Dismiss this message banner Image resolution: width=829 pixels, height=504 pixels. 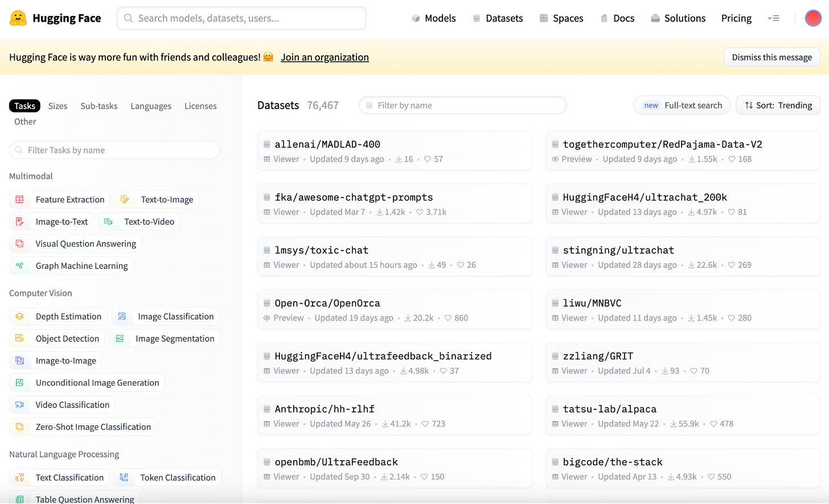771,57
